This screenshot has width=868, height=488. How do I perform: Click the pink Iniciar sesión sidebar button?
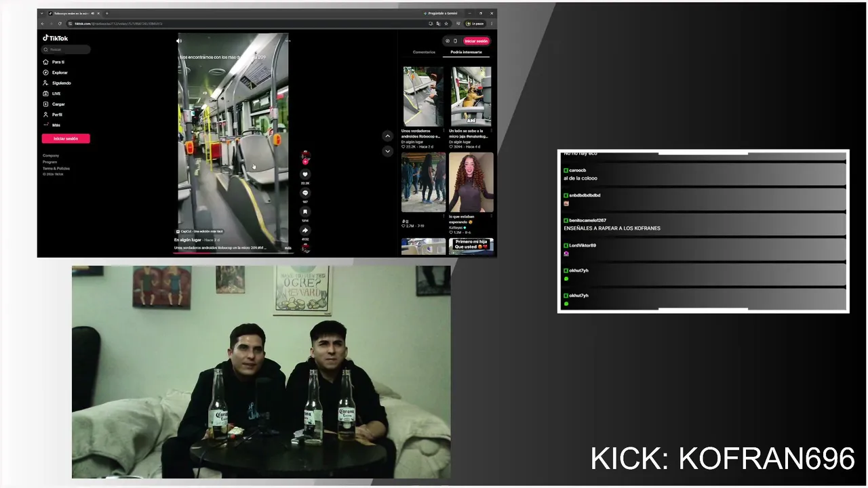(66, 138)
